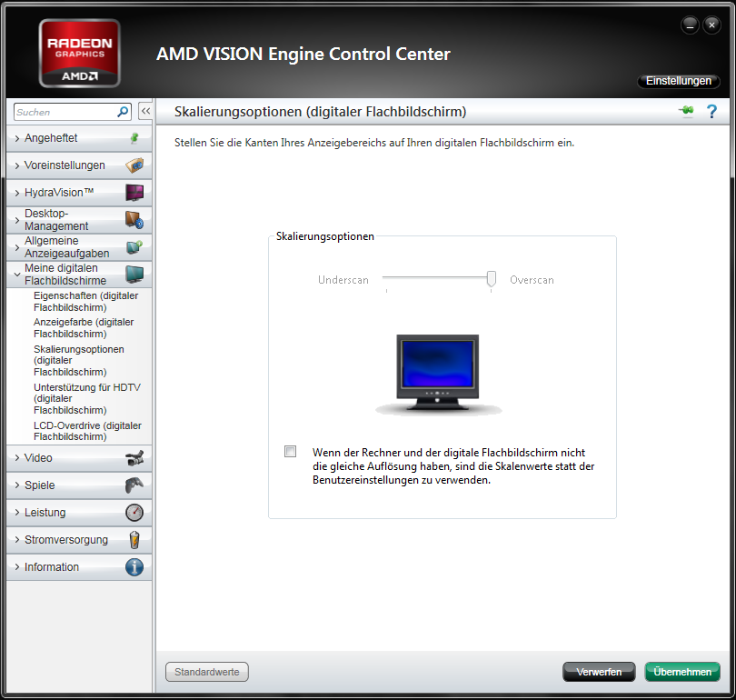Open Eigenschaften (digitaler Flachbildschirm)
Screen dimensions: 736x700
(86, 302)
